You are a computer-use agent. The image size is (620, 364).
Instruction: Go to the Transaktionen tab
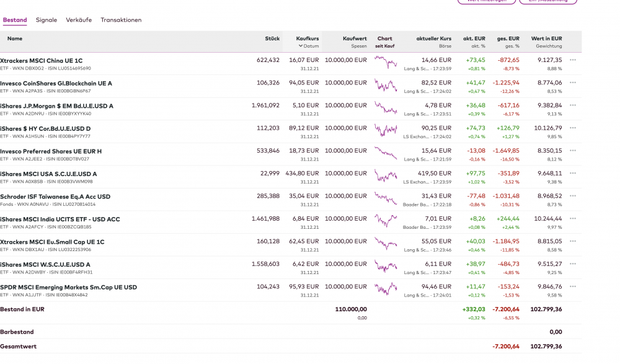click(121, 20)
